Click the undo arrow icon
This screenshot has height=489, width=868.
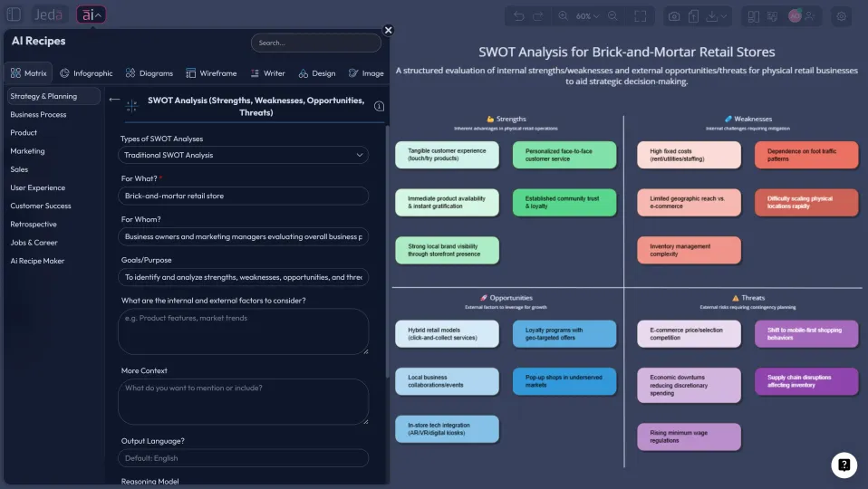click(x=518, y=16)
